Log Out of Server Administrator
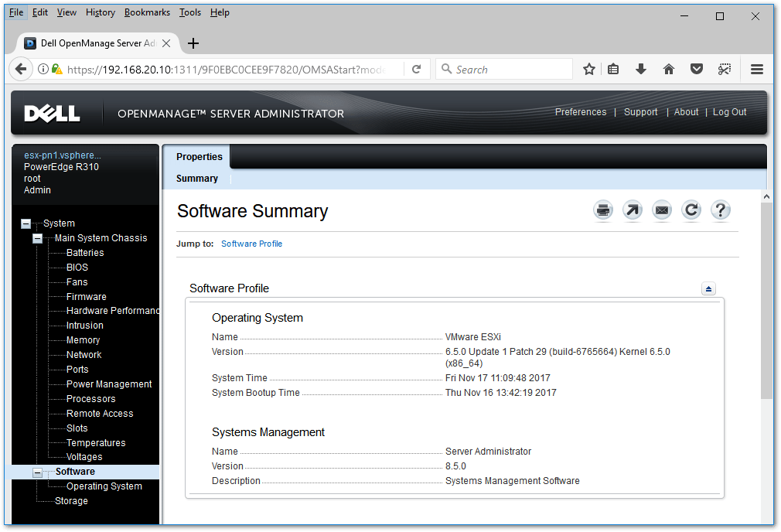This screenshot has height=532, width=781. [729, 112]
